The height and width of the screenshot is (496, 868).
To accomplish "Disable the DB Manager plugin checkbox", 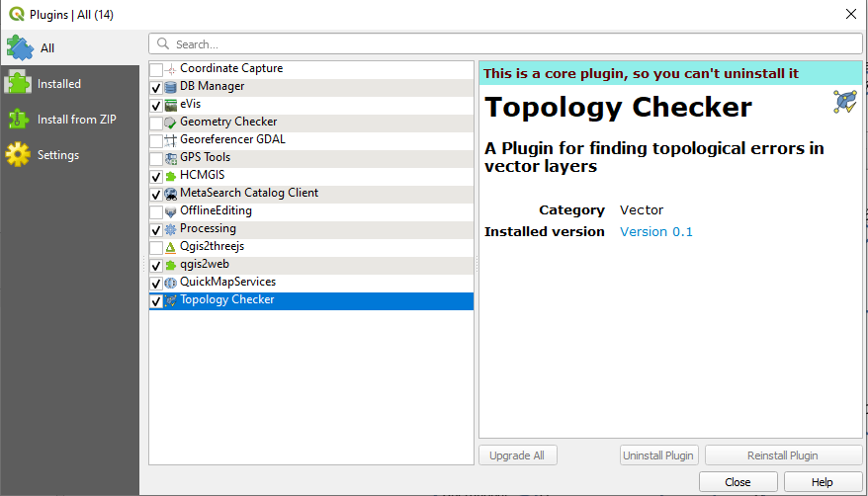I will 156,87.
